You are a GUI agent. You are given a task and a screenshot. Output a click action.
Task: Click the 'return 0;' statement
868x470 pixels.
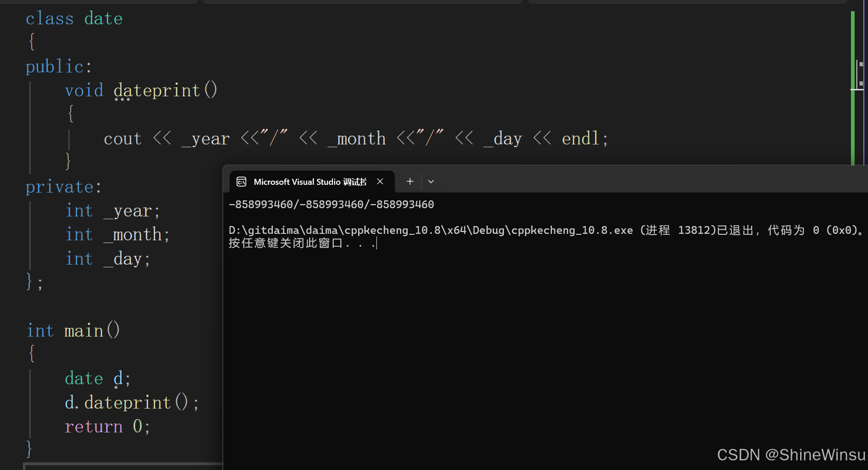point(107,427)
